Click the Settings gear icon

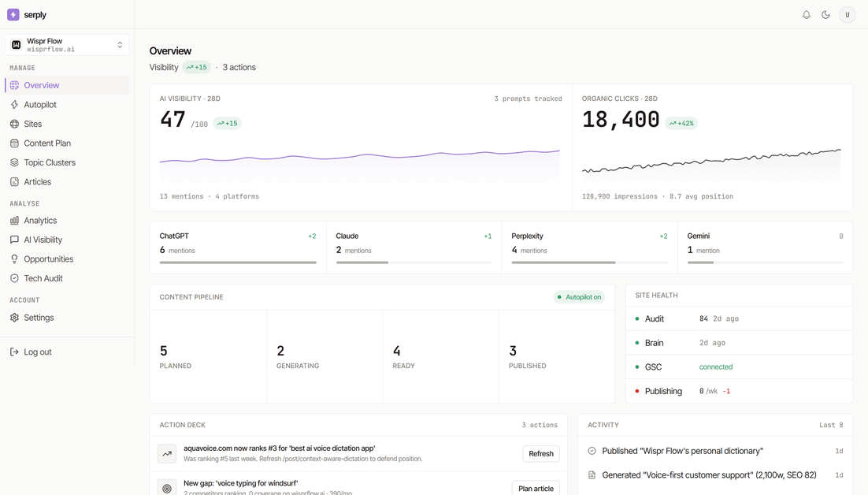pyautogui.click(x=14, y=318)
